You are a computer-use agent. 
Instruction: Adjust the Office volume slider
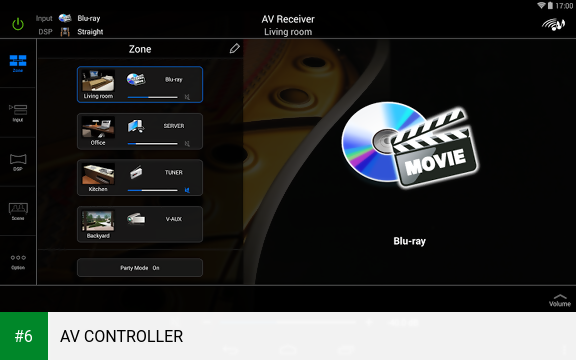(152, 144)
